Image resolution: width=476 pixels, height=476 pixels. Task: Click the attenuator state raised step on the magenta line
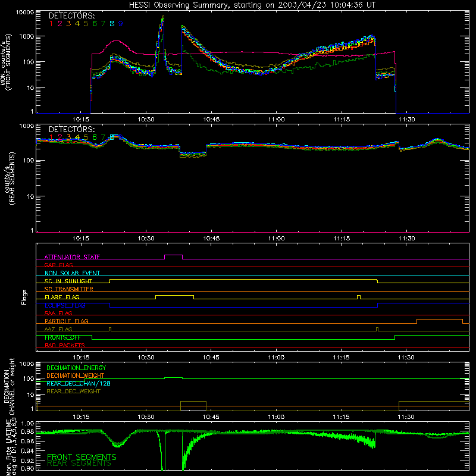pyautogui.click(x=173, y=255)
